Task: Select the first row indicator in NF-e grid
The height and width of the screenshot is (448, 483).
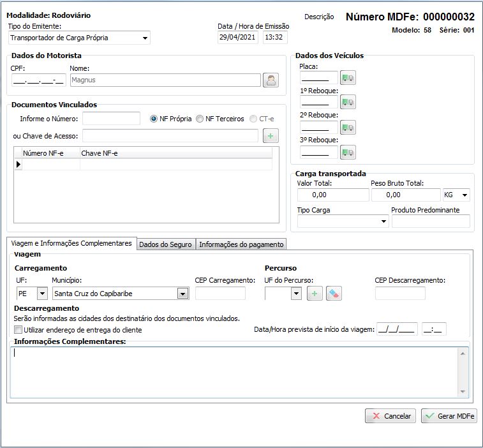Action: [19, 165]
